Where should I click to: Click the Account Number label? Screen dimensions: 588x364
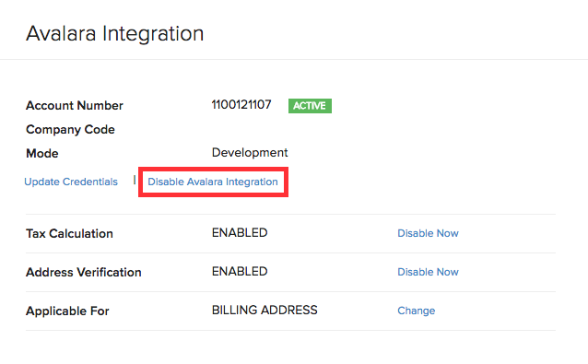75,106
